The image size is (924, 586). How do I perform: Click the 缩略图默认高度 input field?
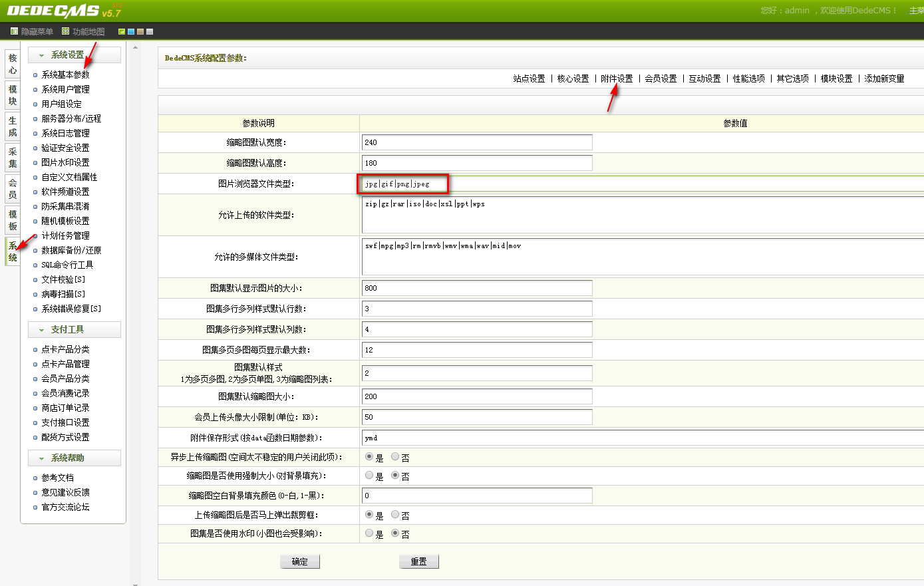pos(477,163)
